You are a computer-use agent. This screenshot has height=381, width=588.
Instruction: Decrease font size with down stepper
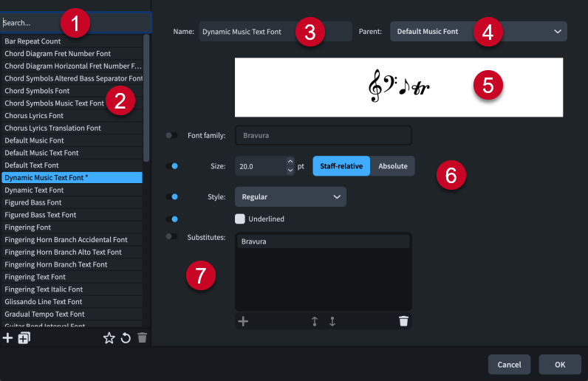tap(290, 171)
